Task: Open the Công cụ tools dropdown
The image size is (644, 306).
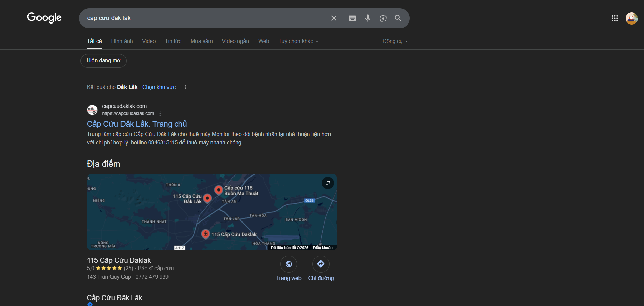Action: coord(395,41)
